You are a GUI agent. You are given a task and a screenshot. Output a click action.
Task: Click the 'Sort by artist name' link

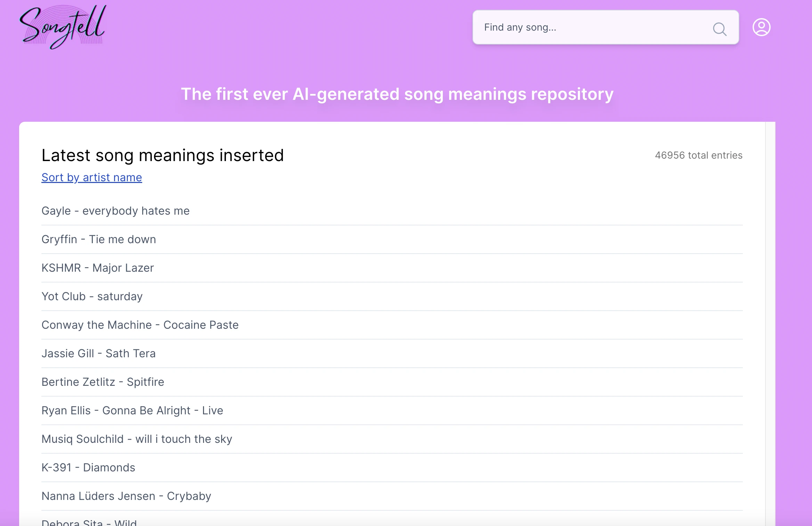click(x=91, y=177)
